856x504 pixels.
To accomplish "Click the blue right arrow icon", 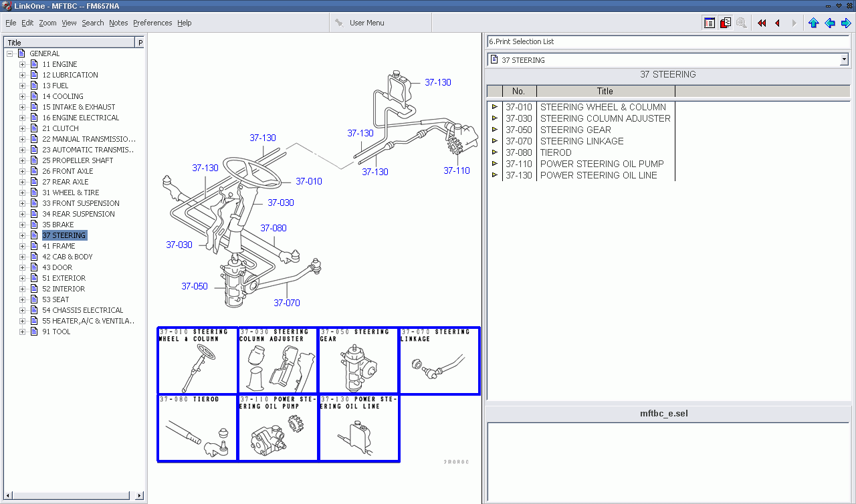I will click(846, 23).
